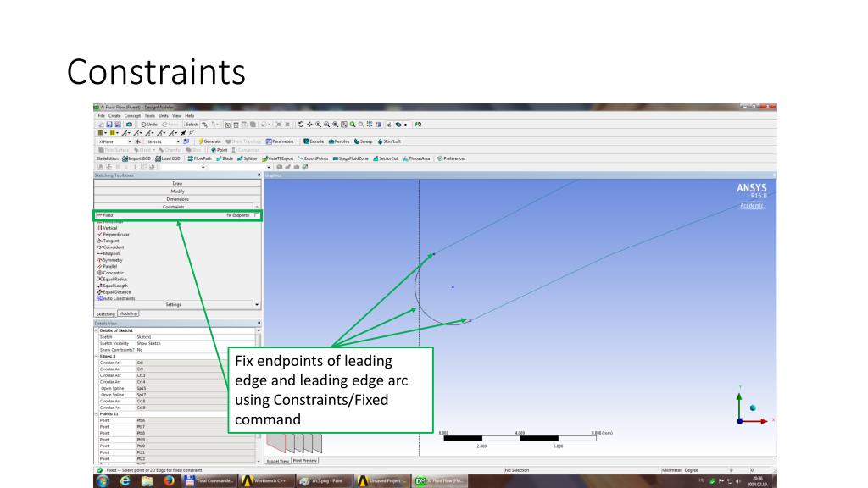868x488 pixels.
Task: Open the Create menu
Action: [114, 116]
